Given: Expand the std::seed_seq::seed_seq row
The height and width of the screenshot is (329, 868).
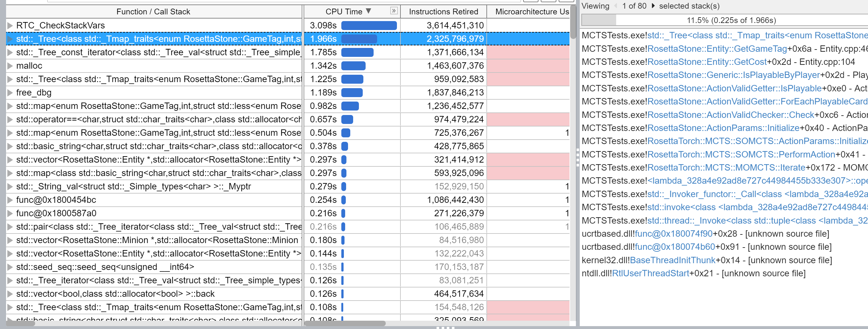Looking at the screenshot, I should (x=10, y=267).
